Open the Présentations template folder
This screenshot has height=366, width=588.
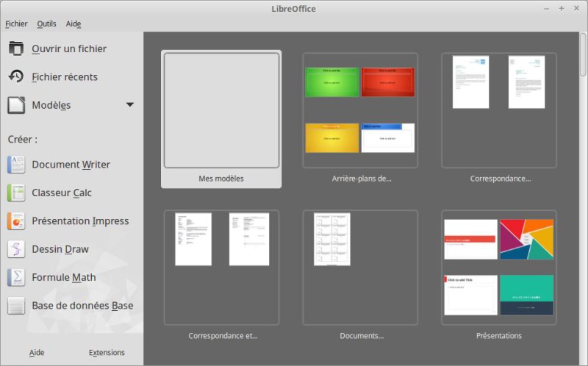tap(499, 268)
